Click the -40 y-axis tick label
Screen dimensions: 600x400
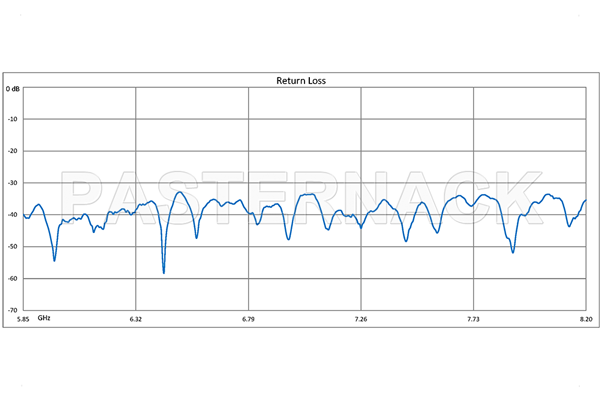(x=12, y=215)
